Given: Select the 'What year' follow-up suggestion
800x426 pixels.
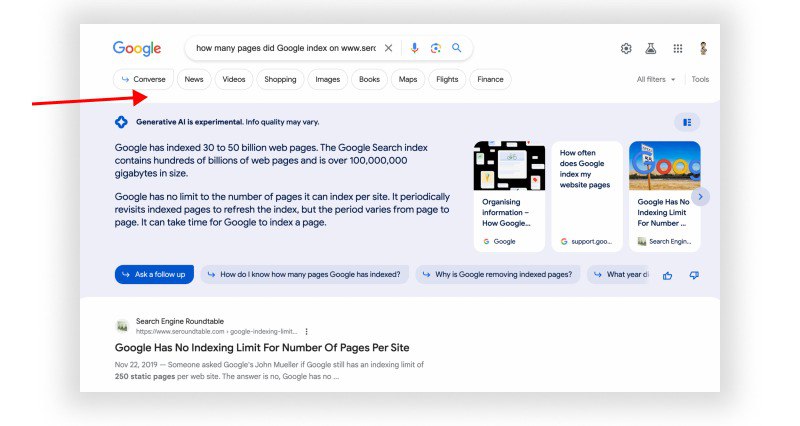Looking at the screenshot, I should 620,274.
